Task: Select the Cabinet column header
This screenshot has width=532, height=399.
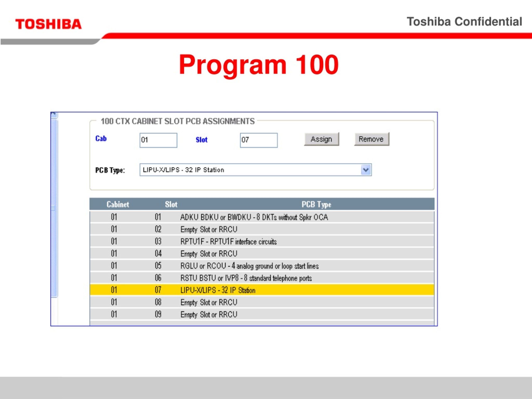Action: (118, 204)
